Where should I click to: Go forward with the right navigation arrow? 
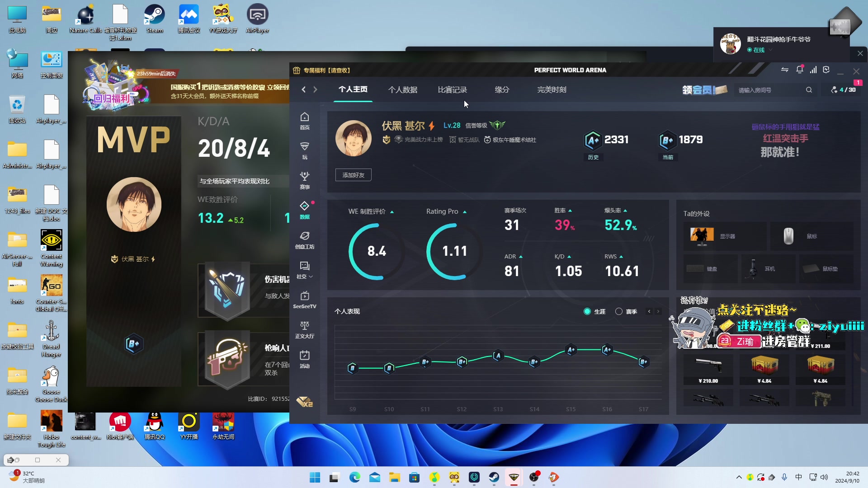[315, 89]
